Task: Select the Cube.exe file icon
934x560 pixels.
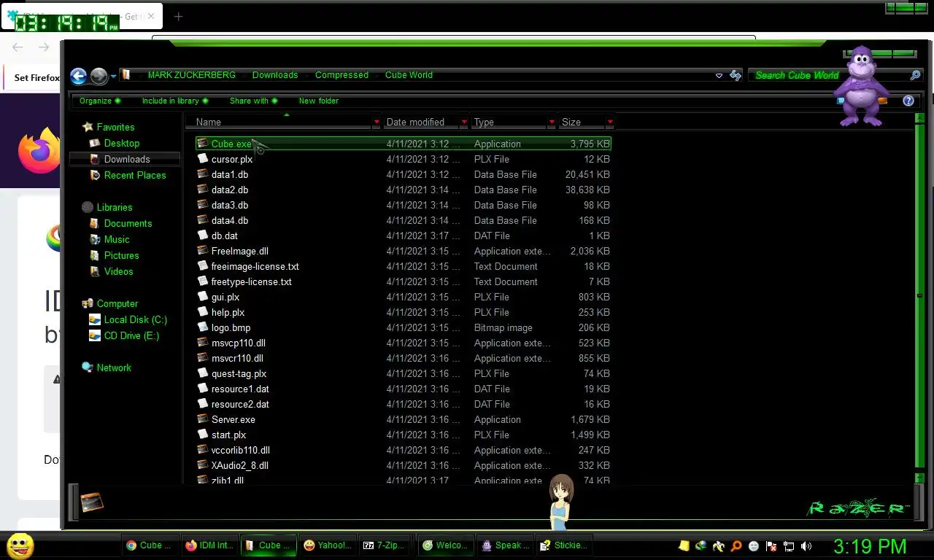Action: 203,144
